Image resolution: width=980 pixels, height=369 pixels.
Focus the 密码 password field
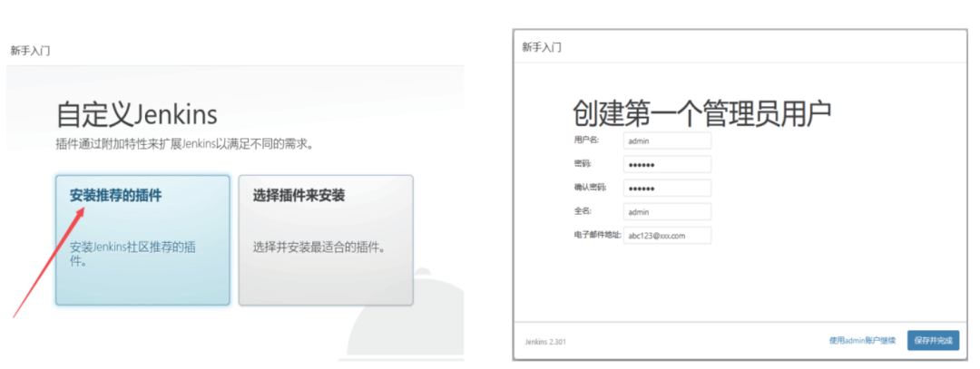pyautogui.click(x=667, y=164)
